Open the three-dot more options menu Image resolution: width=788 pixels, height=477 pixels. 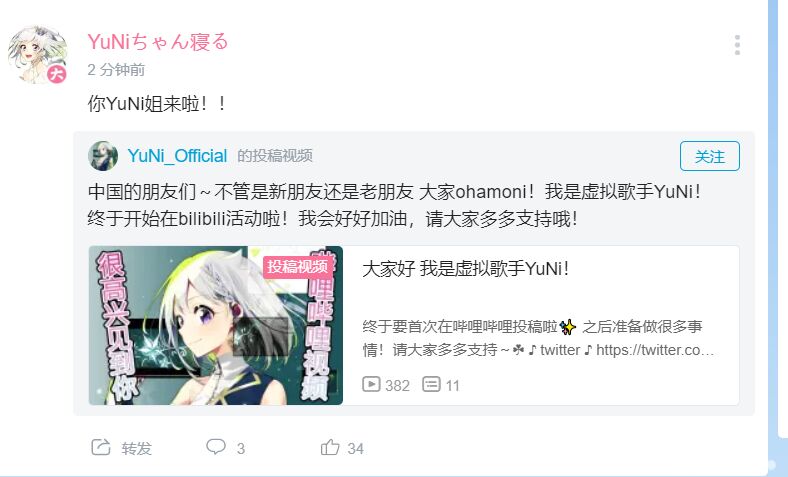click(737, 45)
